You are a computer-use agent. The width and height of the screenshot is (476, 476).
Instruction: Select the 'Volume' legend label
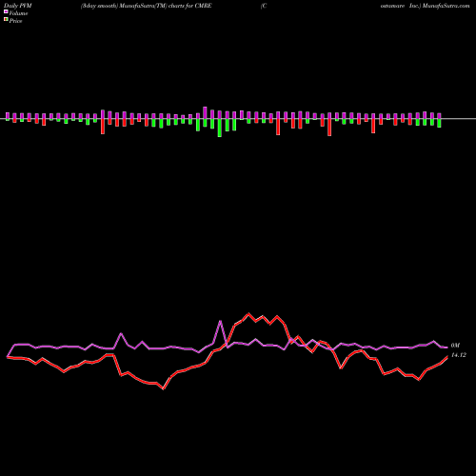coord(18,13)
